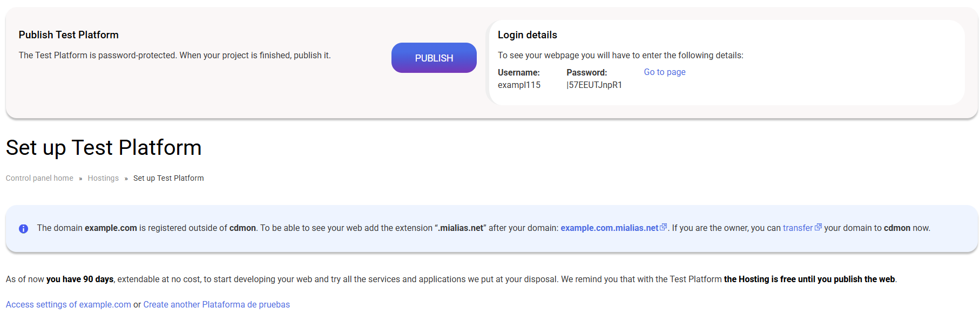The width and height of the screenshot is (980, 314).
Task: Click the bold "you have 90 days" text
Action: tap(80, 279)
